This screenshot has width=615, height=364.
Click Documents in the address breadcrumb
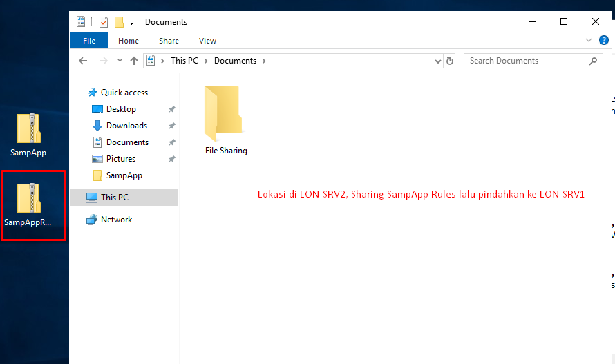click(x=235, y=61)
